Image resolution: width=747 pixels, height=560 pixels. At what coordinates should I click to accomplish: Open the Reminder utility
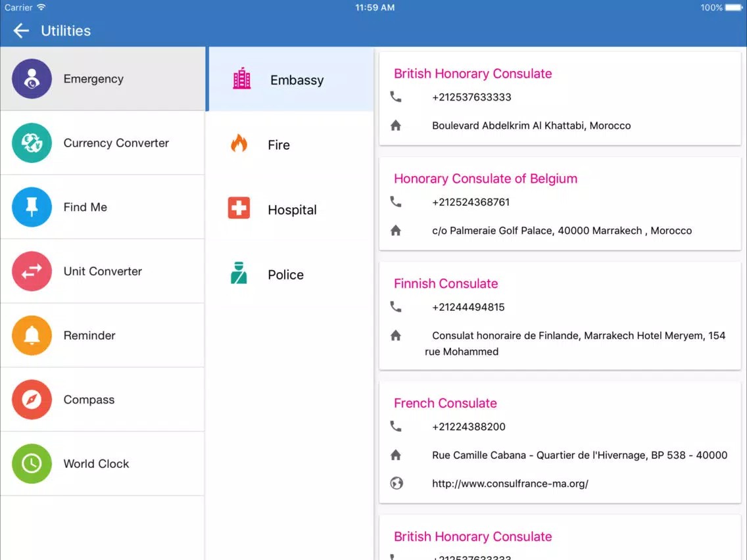point(103,335)
